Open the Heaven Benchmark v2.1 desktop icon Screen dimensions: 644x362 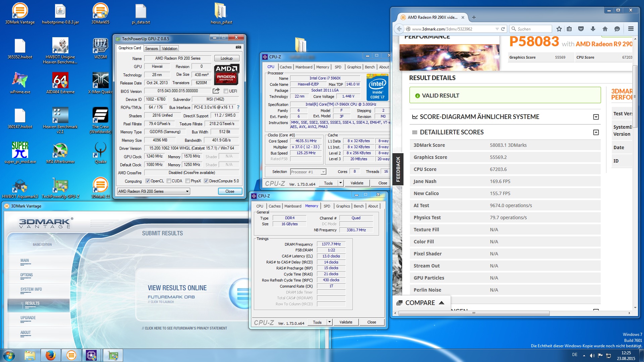[60, 120]
